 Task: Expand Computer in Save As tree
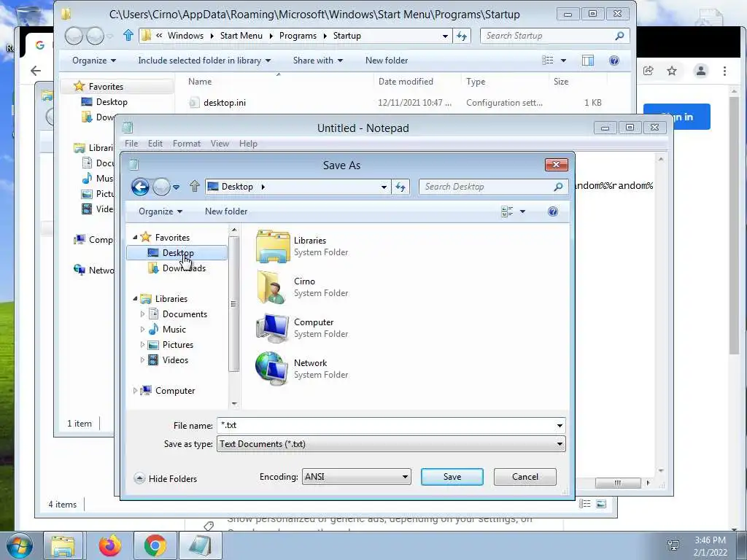pos(135,391)
